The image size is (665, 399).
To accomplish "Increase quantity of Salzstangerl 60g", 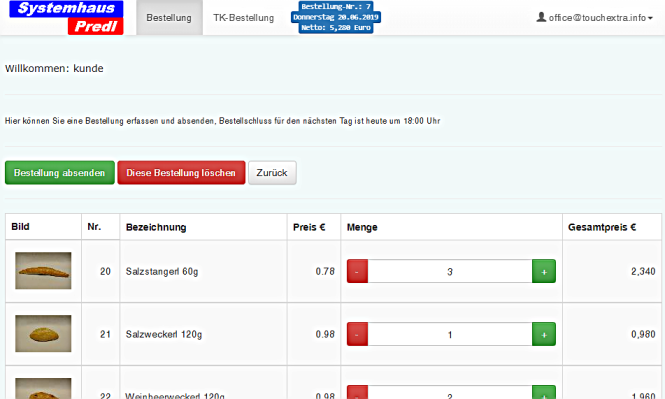I will tap(544, 271).
